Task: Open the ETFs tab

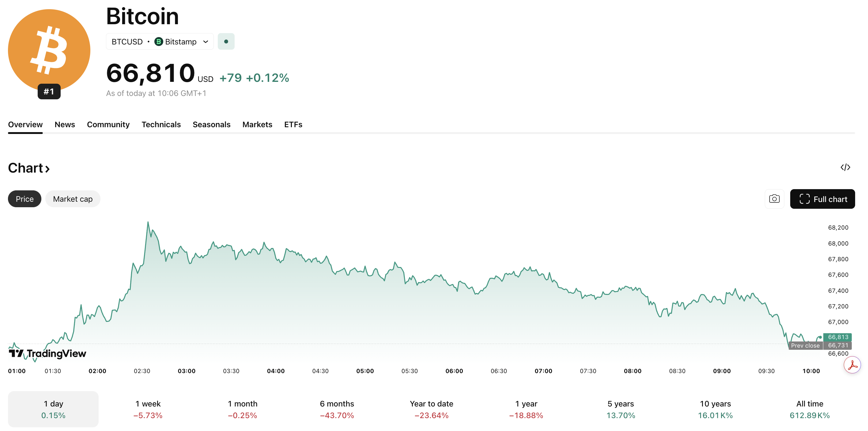Action: click(x=293, y=124)
